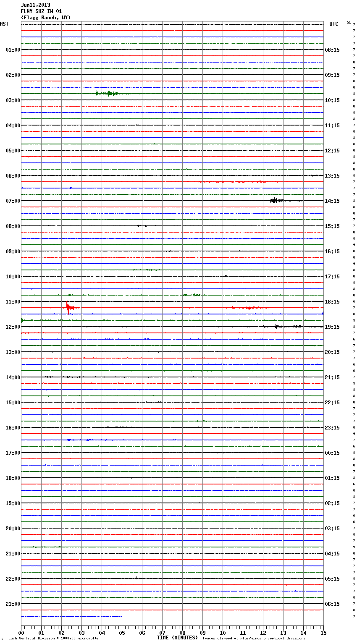Click the 11:15 UTC label

[332, 126]
